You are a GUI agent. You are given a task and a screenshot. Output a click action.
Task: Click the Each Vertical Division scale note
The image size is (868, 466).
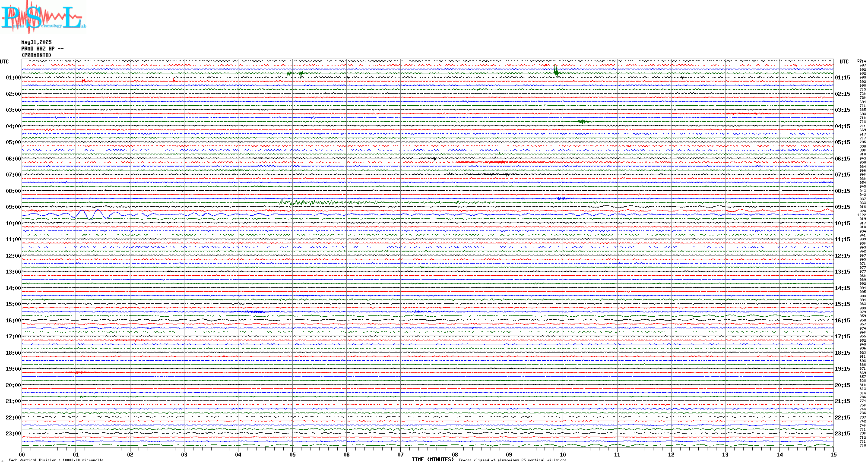(x=56, y=460)
